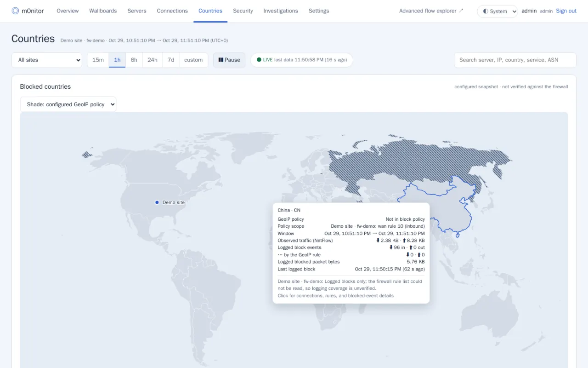This screenshot has height=368, width=588.
Task: Open the Advanced flow explorer link
Action: [431, 11]
